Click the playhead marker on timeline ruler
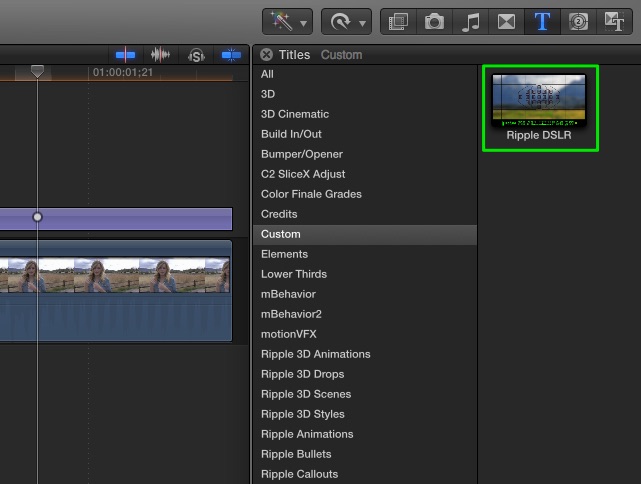641x484 pixels. click(37, 71)
